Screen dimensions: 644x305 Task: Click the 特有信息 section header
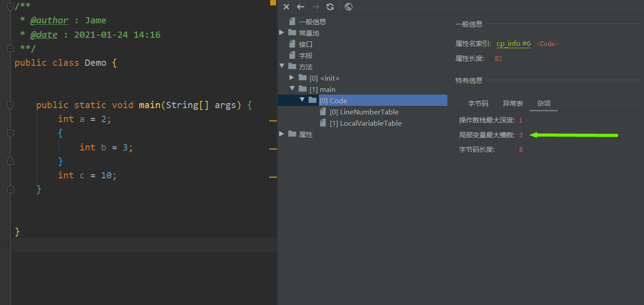(x=469, y=81)
